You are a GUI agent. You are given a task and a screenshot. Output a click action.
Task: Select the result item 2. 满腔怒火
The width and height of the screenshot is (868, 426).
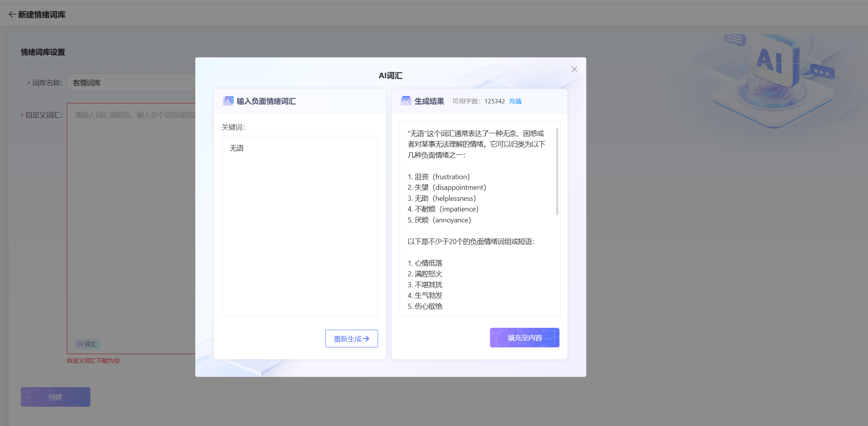[425, 274]
